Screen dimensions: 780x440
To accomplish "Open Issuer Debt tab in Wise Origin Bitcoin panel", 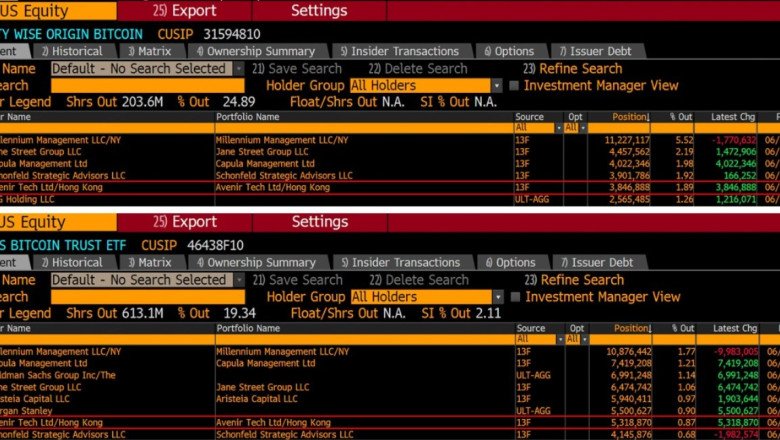I will click(x=595, y=51).
